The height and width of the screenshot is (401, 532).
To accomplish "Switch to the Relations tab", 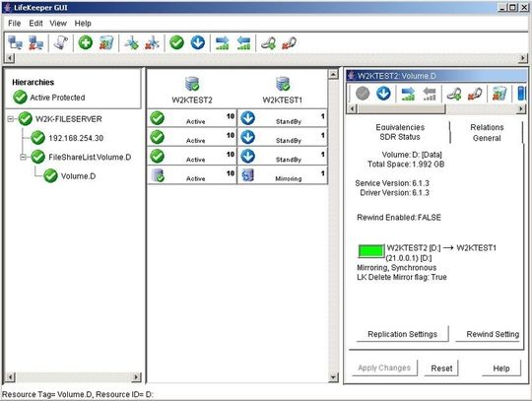I will pos(487,127).
